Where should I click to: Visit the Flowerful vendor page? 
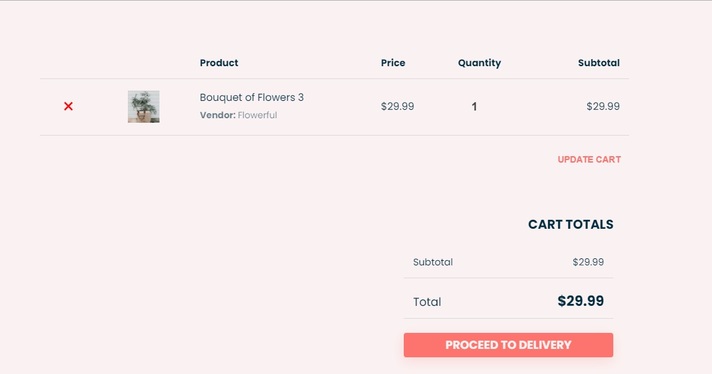tap(257, 115)
